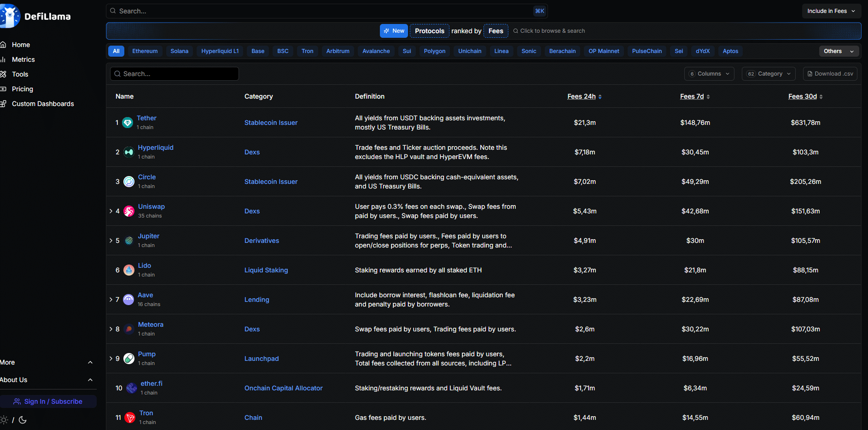
Task: Click the ether.fi protocol logo icon
Action: coord(132,388)
